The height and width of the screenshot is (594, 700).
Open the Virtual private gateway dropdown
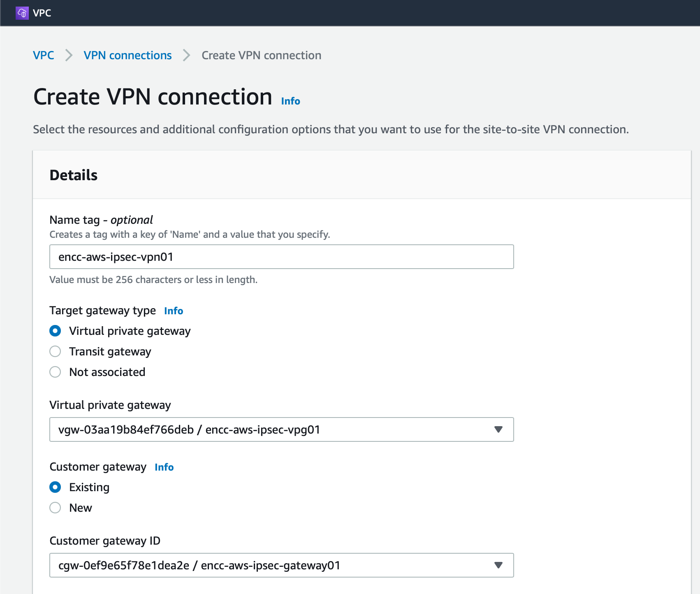point(281,429)
